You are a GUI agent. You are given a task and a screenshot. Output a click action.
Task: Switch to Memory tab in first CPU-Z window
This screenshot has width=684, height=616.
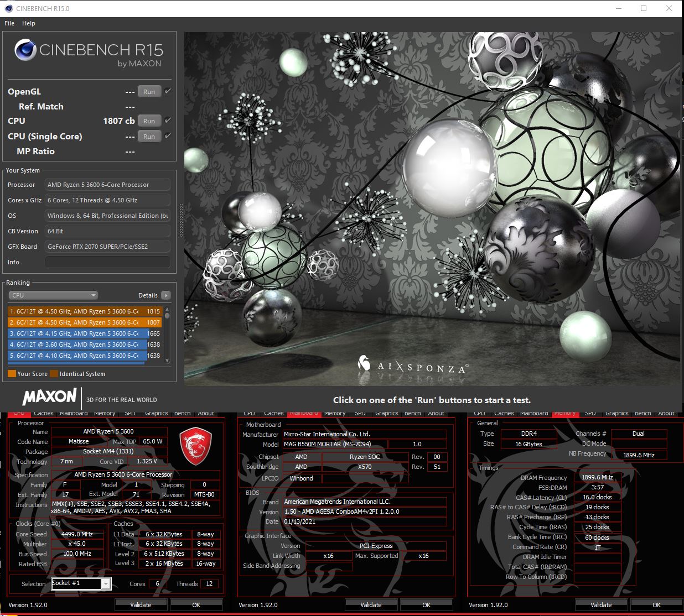pos(104,414)
